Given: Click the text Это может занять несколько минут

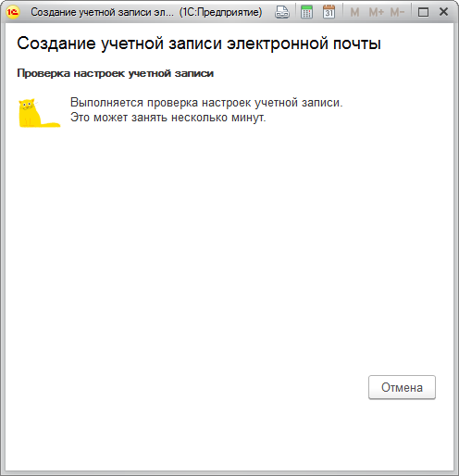Looking at the screenshot, I should point(168,118).
